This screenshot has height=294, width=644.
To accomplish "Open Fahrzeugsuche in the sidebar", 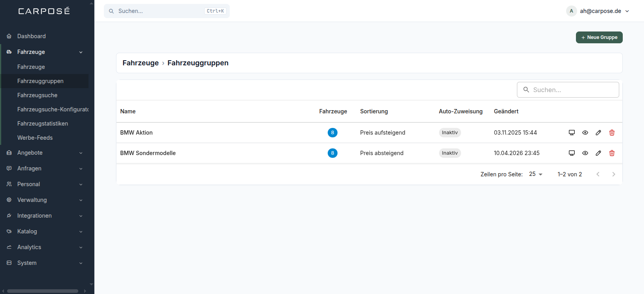I will (45, 95).
